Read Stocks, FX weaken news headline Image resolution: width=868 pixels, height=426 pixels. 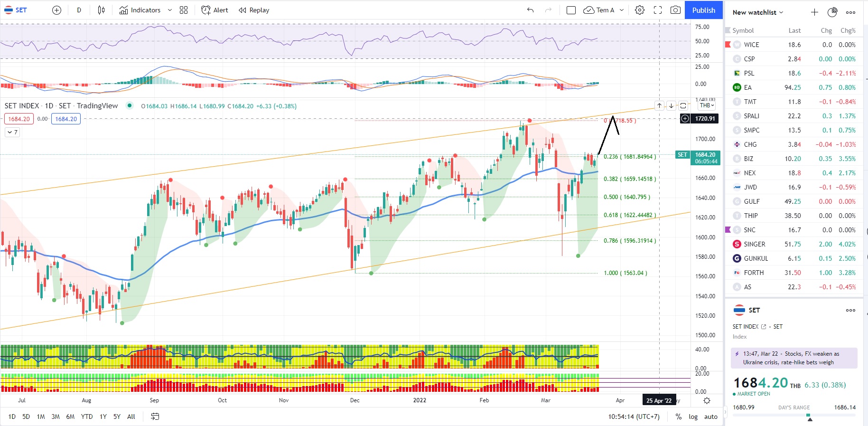click(794, 358)
